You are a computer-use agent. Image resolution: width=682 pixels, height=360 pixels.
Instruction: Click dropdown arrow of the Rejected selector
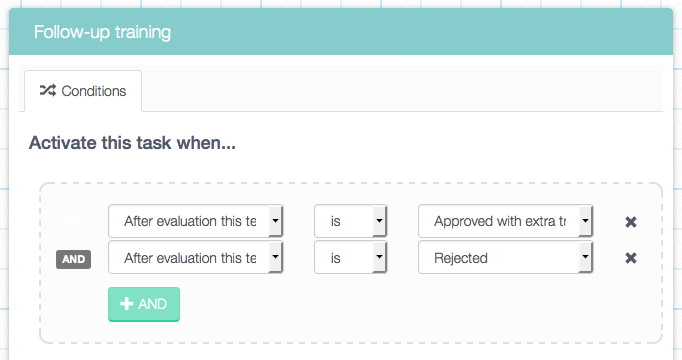[x=585, y=257]
